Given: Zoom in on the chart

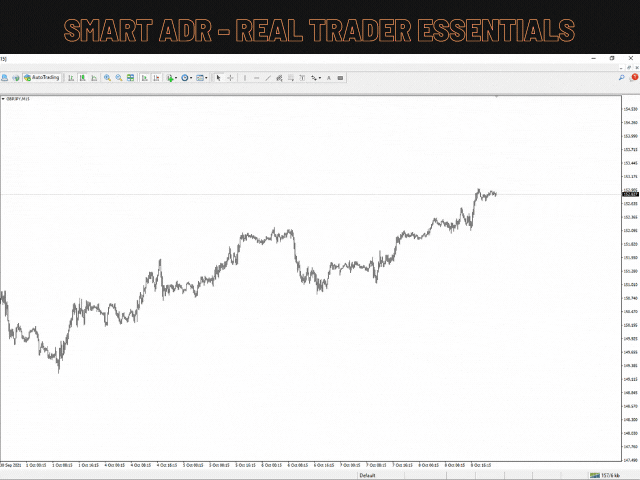Looking at the screenshot, I should (x=107, y=78).
